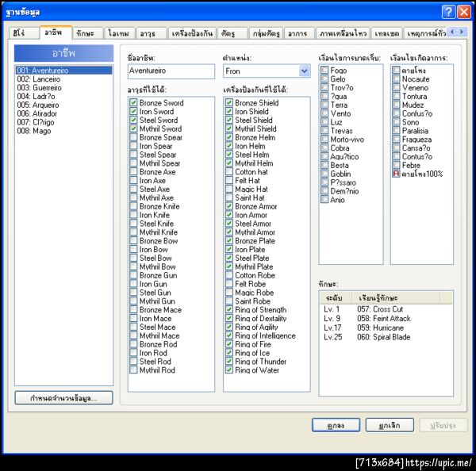The height and width of the screenshot is (471, 476).
Task: Uncheck Bronze Sword in the weapons list
Action: click(134, 103)
